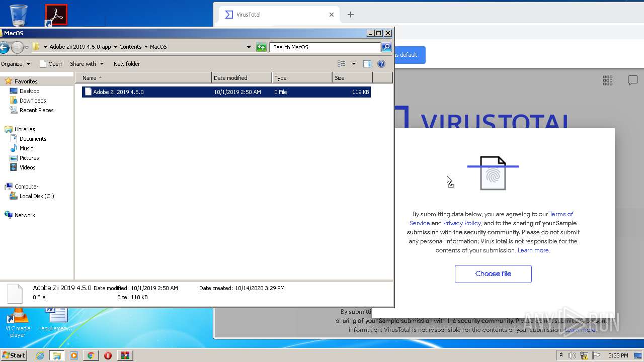Open a new browser tab

click(x=351, y=15)
